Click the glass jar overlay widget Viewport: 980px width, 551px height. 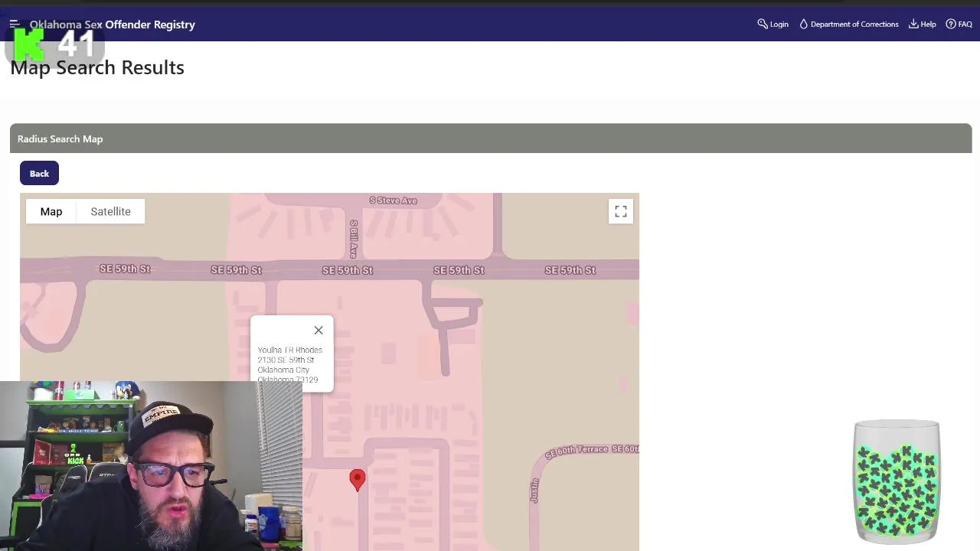[897, 481]
